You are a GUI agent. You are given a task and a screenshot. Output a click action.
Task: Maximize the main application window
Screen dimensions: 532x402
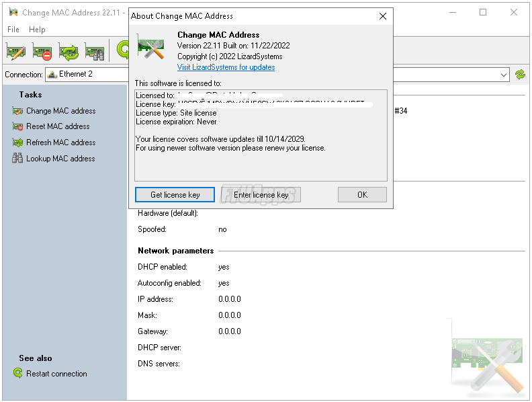(x=483, y=12)
